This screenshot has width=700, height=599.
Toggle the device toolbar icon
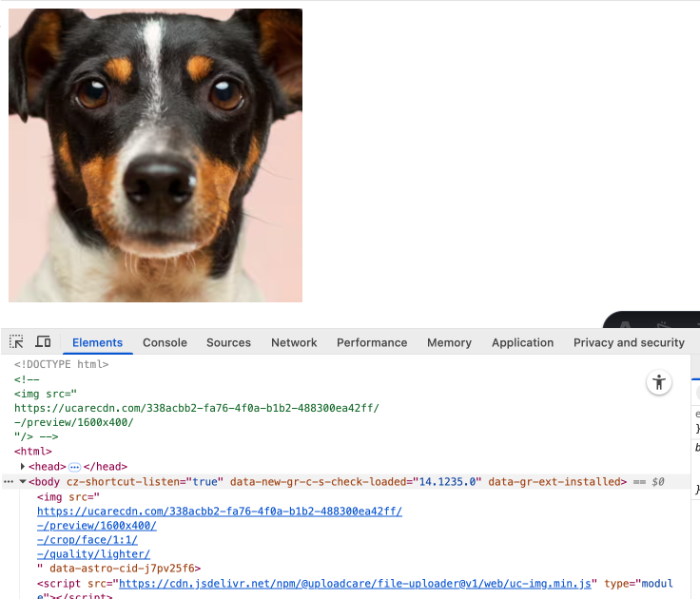[x=44, y=342]
